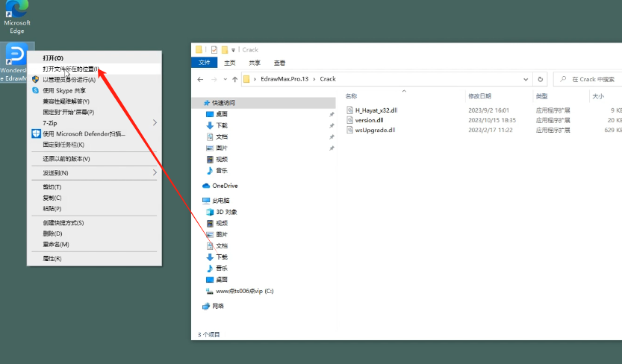Select the Wondershare EdrawMax desktop shortcut icon
Screen dimensions: 622x364
click(x=16, y=62)
